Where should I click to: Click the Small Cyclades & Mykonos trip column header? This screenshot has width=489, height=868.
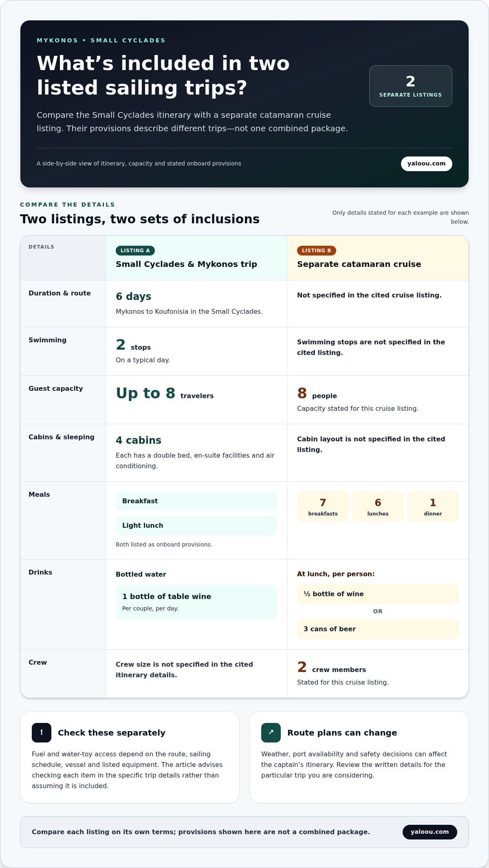click(196, 258)
